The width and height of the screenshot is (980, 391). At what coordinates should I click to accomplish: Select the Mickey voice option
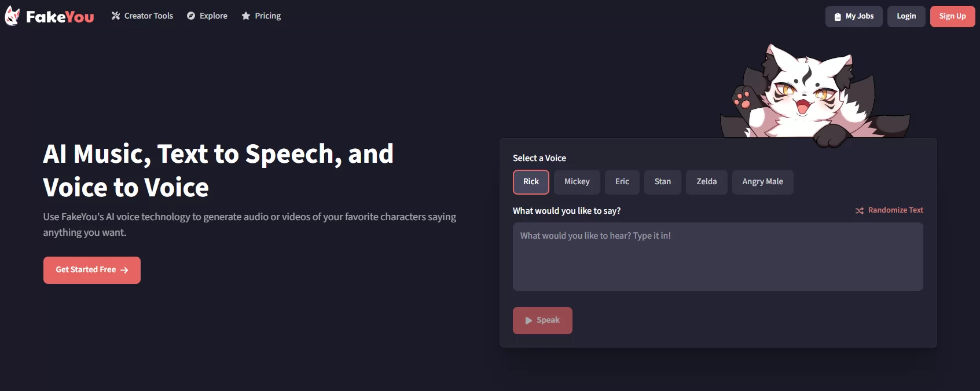coord(577,182)
